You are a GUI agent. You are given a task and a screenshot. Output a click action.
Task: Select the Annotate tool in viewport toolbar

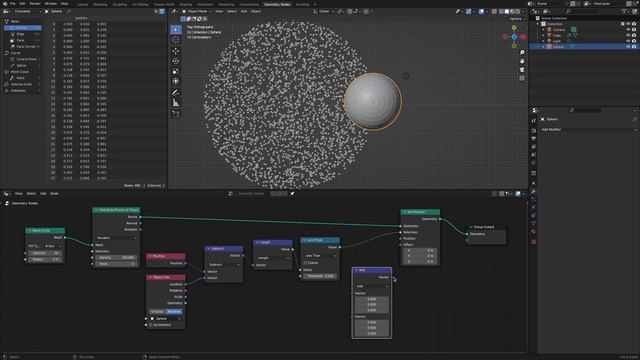176,93
